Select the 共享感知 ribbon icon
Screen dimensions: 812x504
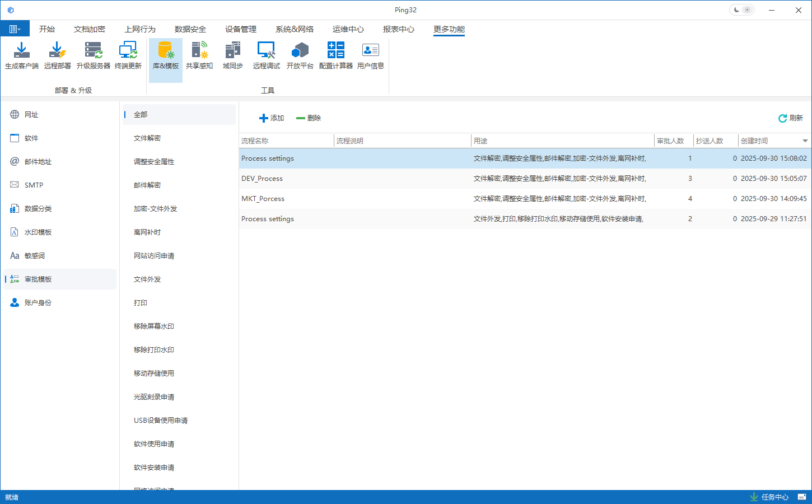199,55
